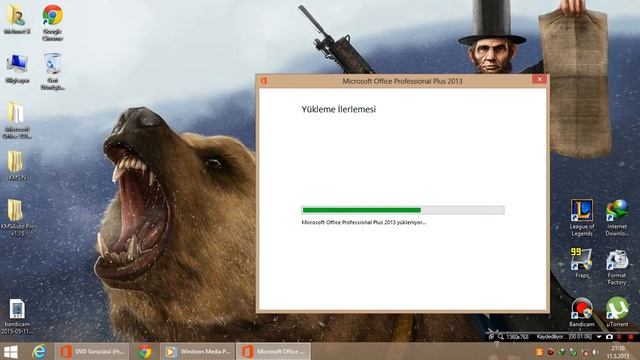This screenshot has width=640, height=360.
Task: Switch to the DVD drive taskbar window
Action: (x=92, y=351)
